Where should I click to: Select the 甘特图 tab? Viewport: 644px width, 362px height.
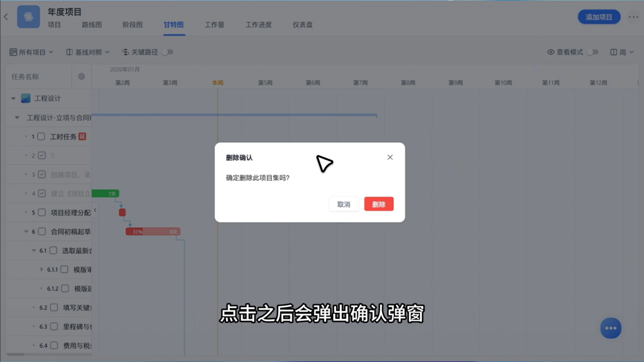point(174,25)
